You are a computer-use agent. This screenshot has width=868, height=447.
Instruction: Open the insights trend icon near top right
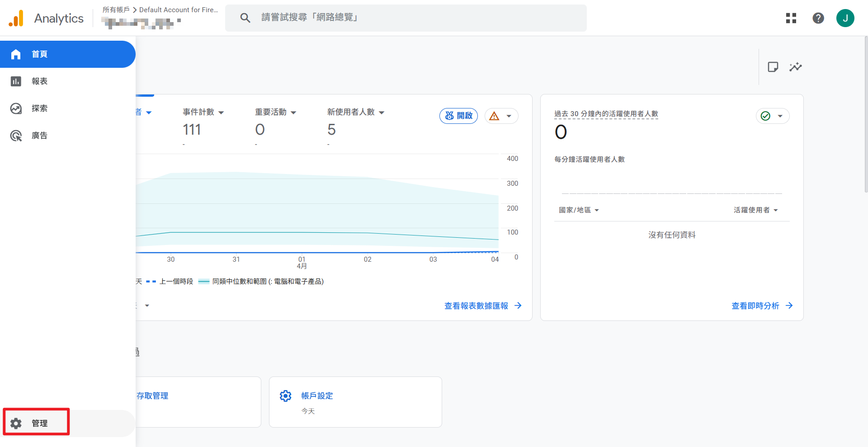click(796, 66)
